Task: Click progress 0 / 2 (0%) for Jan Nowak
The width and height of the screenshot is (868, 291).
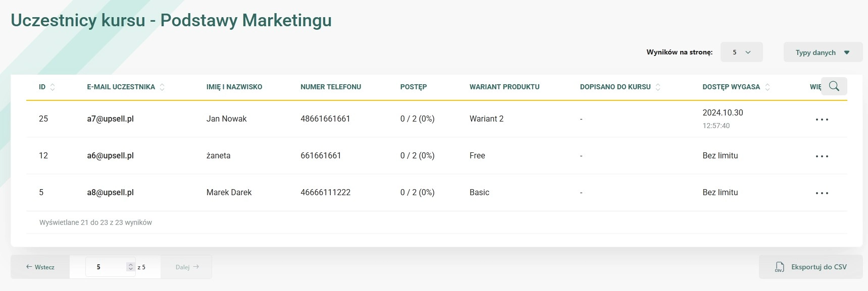Action: click(417, 119)
